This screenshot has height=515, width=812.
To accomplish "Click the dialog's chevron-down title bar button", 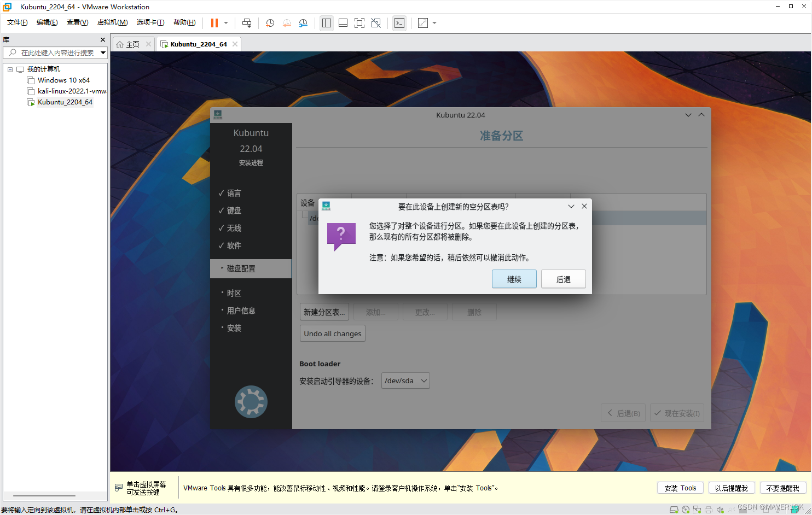I will [571, 206].
